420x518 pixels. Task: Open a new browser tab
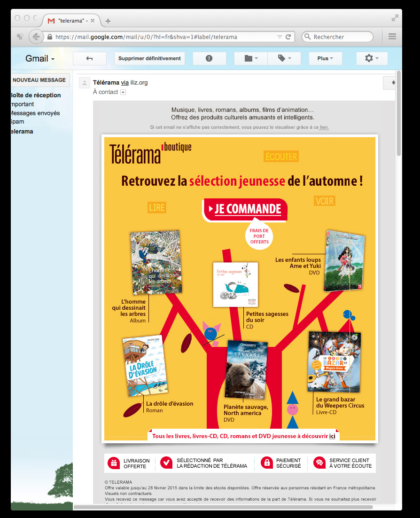(108, 21)
